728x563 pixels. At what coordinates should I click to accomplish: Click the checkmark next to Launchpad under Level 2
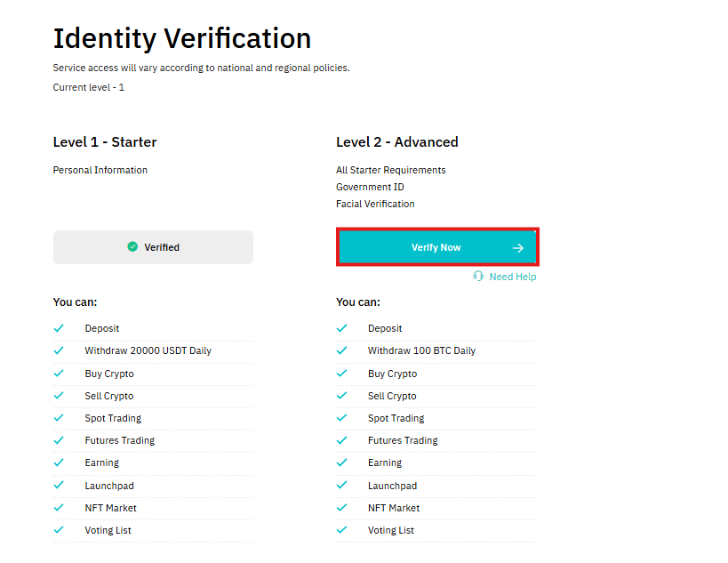(341, 486)
